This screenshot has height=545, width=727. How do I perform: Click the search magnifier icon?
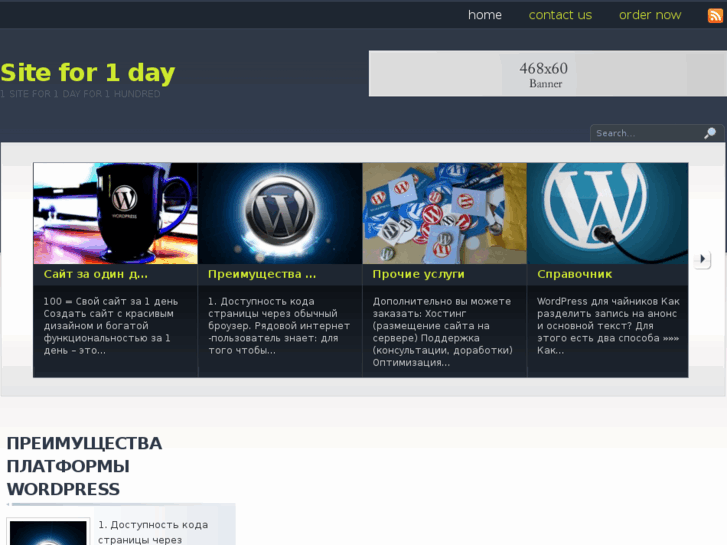pyautogui.click(x=710, y=134)
